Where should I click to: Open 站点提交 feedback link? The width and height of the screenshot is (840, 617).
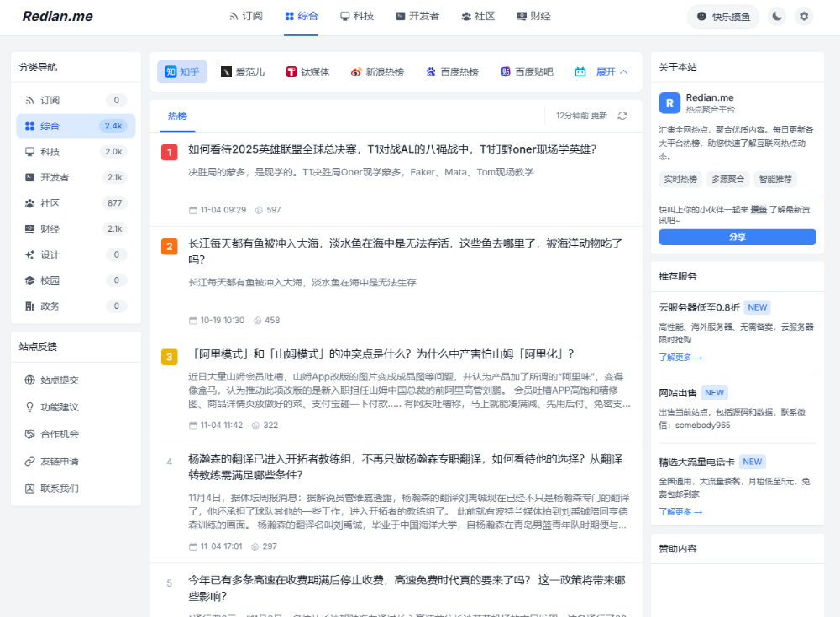(59, 379)
